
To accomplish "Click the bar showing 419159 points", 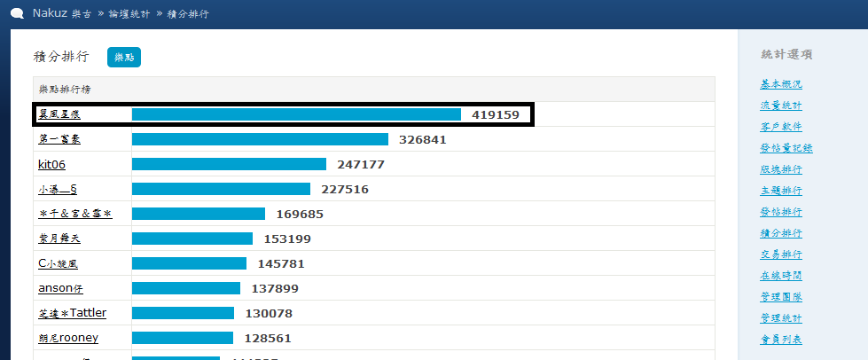I will click(x=296, y=114).
